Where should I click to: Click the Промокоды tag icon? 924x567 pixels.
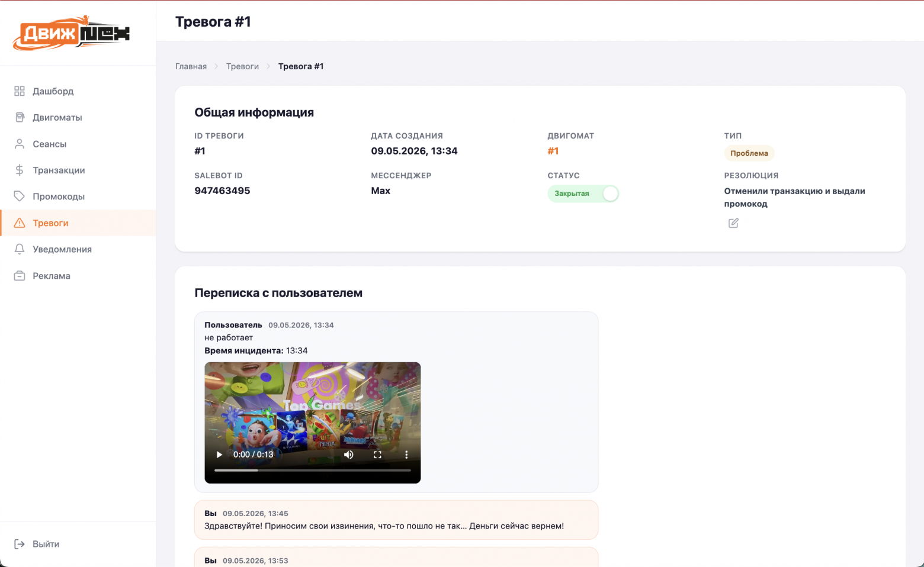[x=20, y=196]
